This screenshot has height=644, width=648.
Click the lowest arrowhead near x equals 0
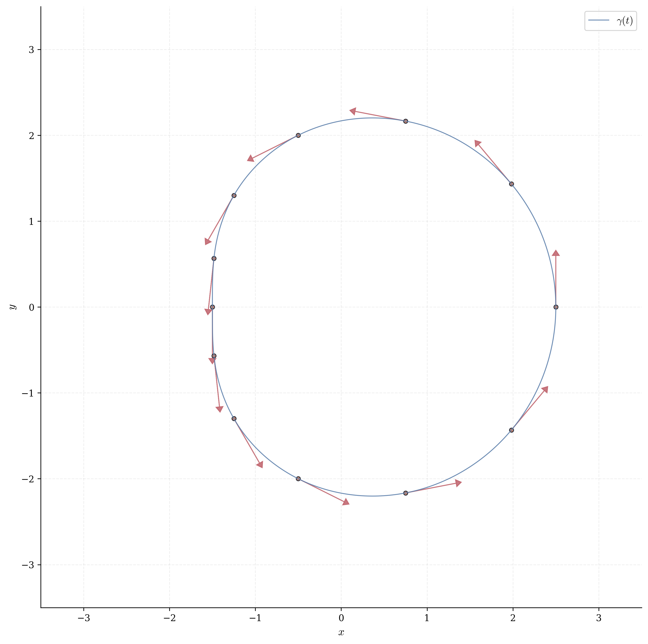pyautogui.click(x=346, y=502)
